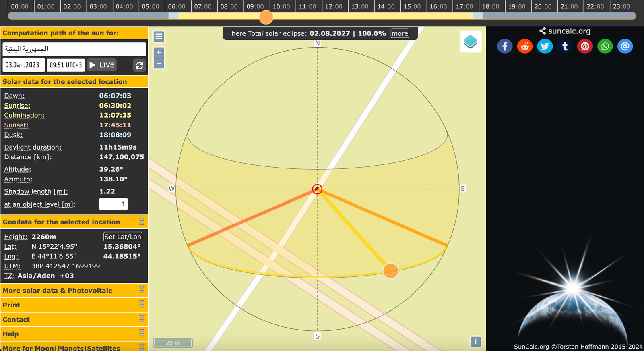Click the orange time slider handle
Screen dimensions: 644x351
click(x=266, y=17)
